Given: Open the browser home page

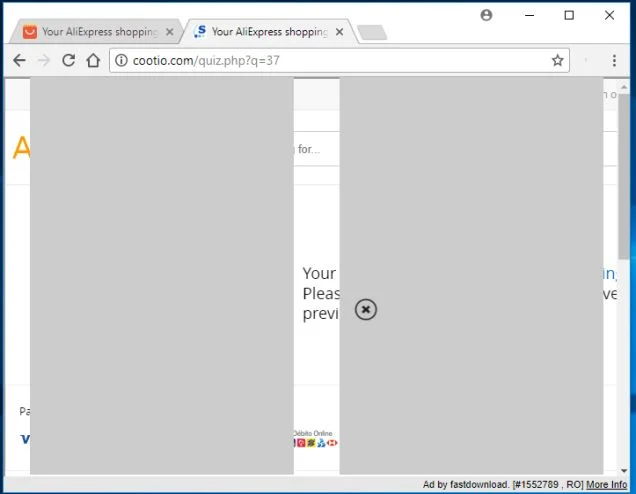Looking at the screenshot, I should 93,60.
